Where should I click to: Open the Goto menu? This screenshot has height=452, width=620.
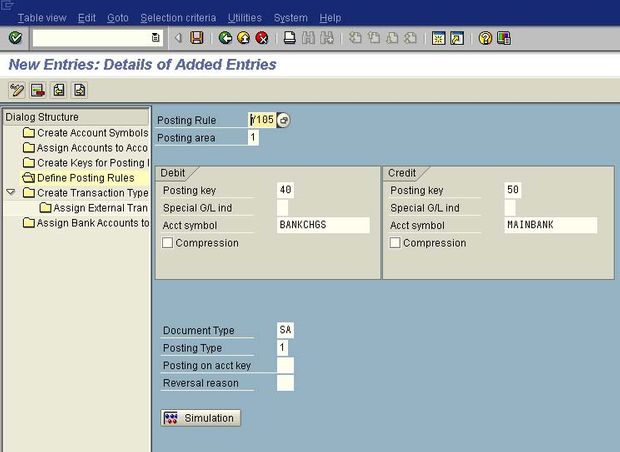tap(118, 18)
